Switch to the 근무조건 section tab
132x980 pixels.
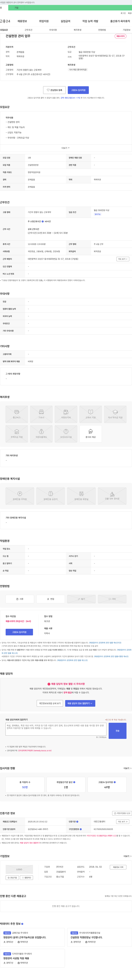pyautogui.click(x=28, y=30)
